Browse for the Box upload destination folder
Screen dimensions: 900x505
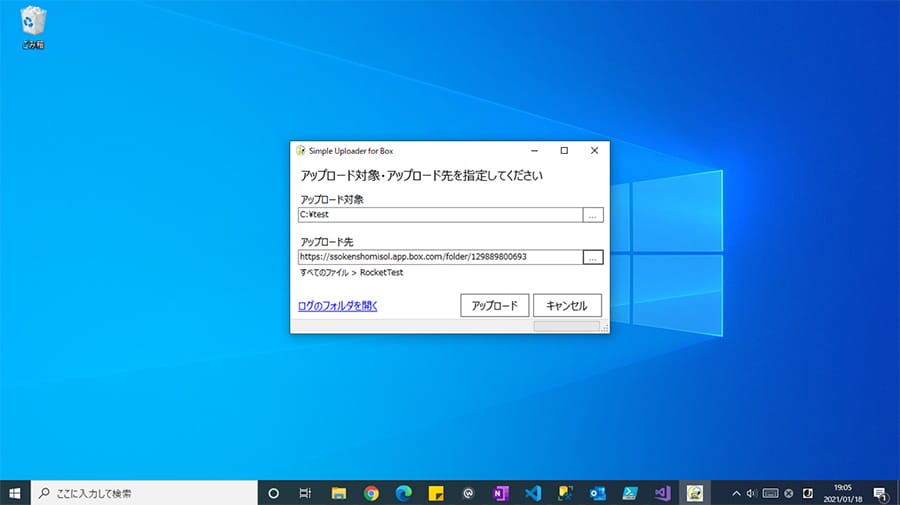[x=593, y=257]
